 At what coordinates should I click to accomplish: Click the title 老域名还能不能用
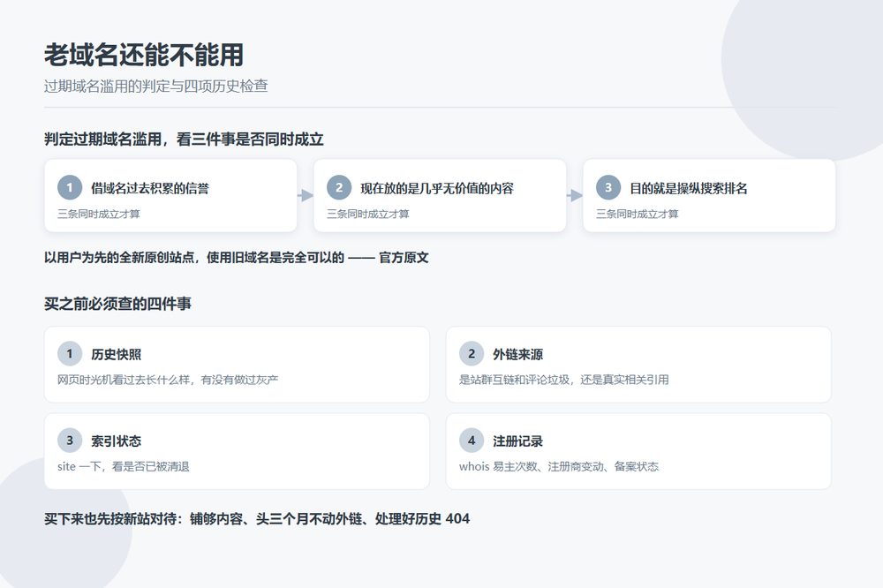click(144, 56)
